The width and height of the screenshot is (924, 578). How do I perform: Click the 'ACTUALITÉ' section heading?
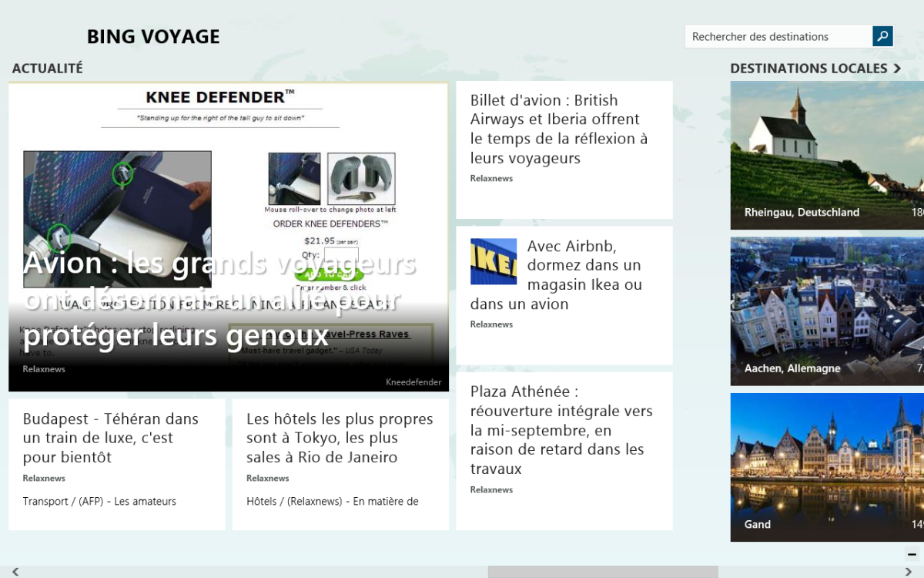point(47,69)
